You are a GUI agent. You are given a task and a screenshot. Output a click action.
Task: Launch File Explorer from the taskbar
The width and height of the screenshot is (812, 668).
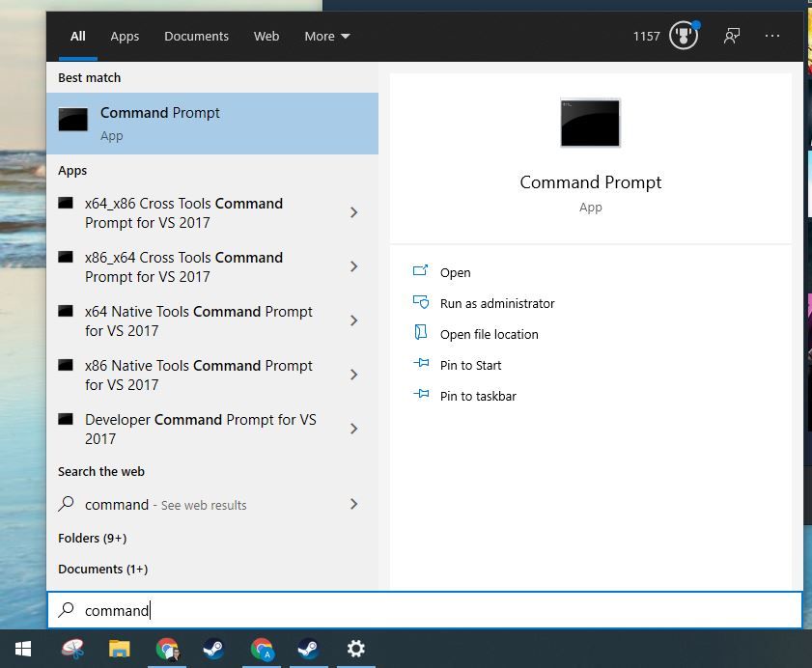(x=119, y=649)
